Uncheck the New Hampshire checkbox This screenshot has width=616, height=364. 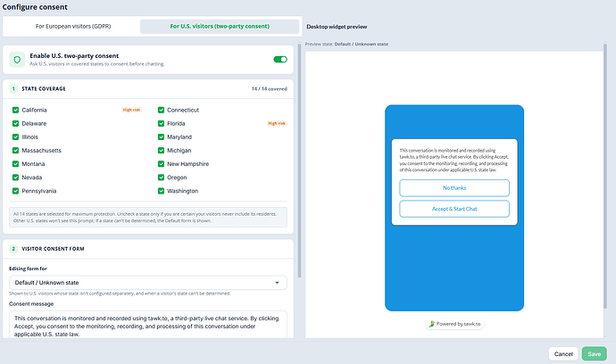(x=161, y=164)
